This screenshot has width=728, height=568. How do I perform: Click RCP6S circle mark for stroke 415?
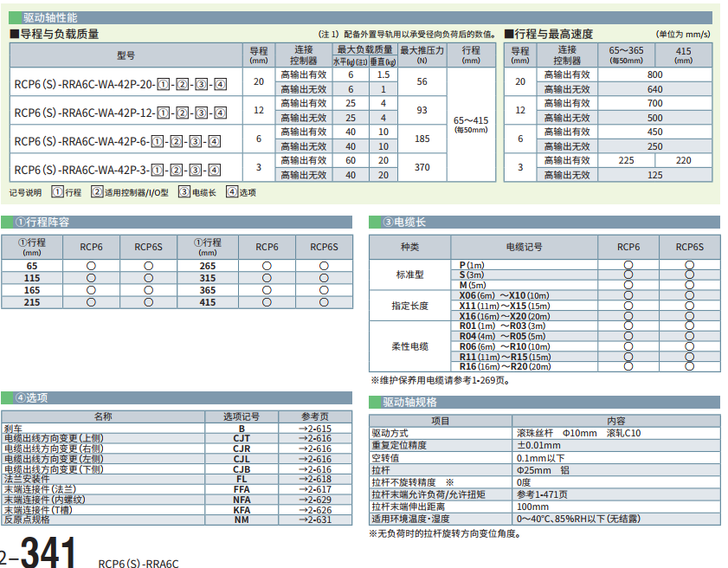324,302
